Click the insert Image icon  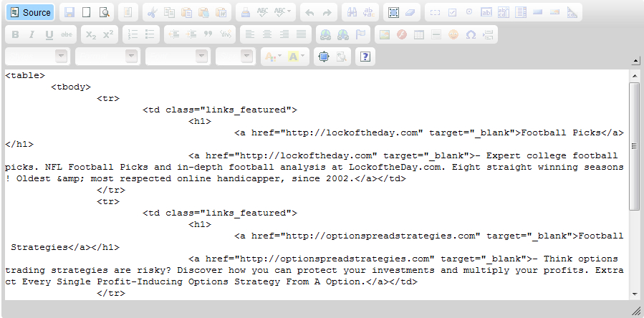[x=385, y=35]
